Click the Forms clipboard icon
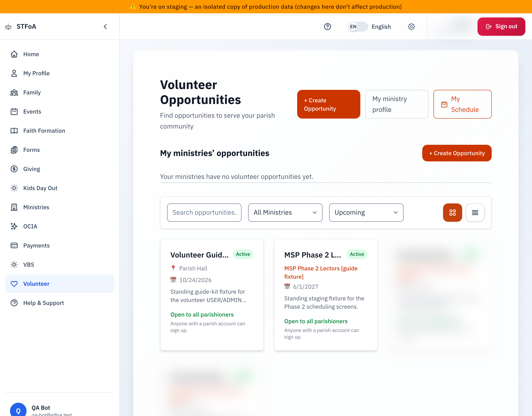This screenshot has height=416, width=532. 14,150
